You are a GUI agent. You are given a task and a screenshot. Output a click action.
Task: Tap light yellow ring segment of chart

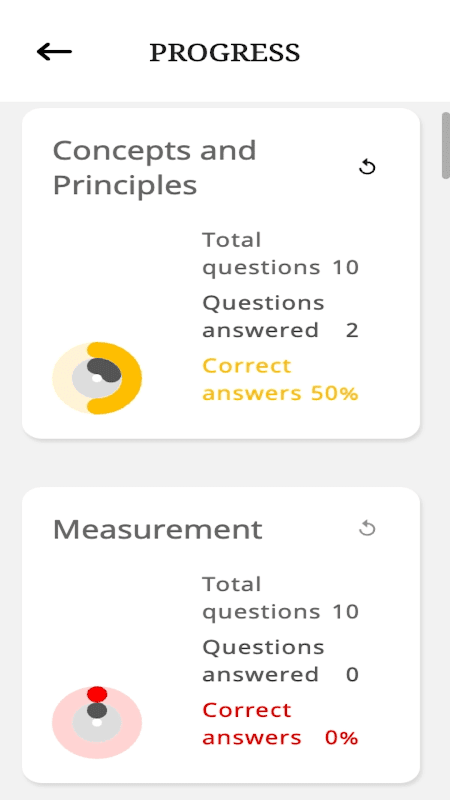pyautogui.click(x=64, y=378)
